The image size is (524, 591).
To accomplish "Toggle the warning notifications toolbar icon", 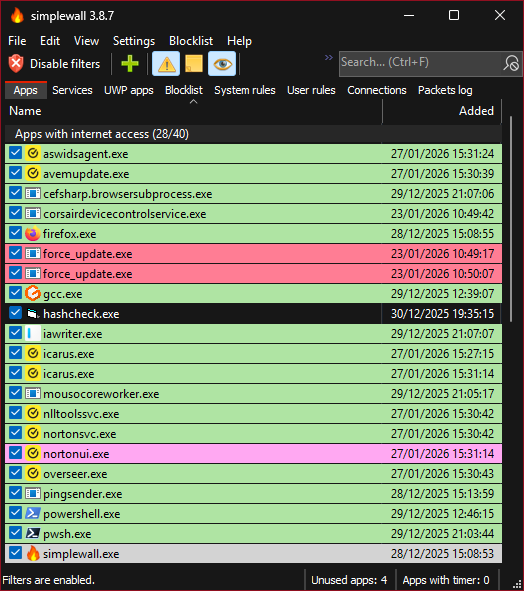I will (166, 64).
